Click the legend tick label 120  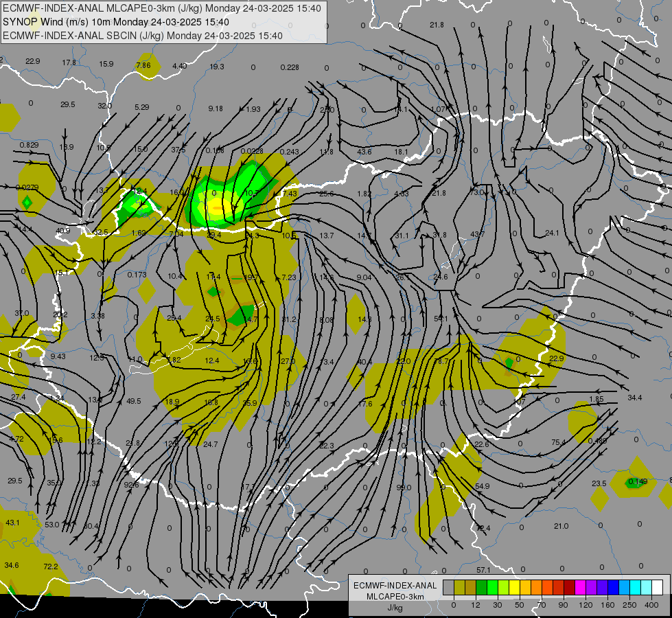[586, 605]
